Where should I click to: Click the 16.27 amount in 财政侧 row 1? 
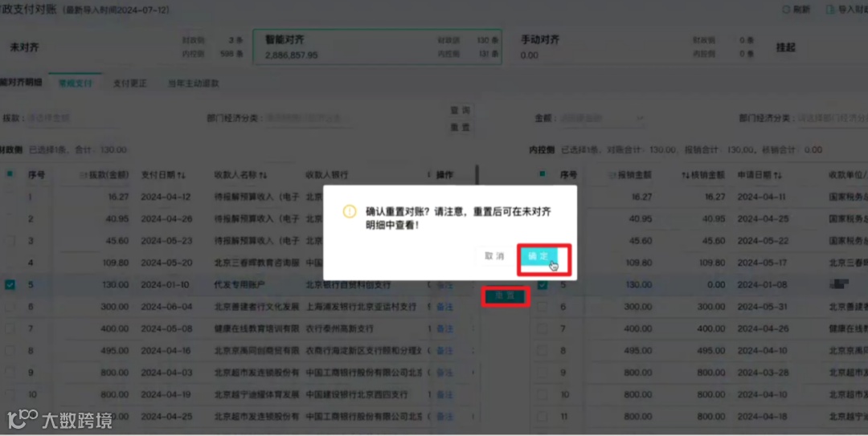118,197
